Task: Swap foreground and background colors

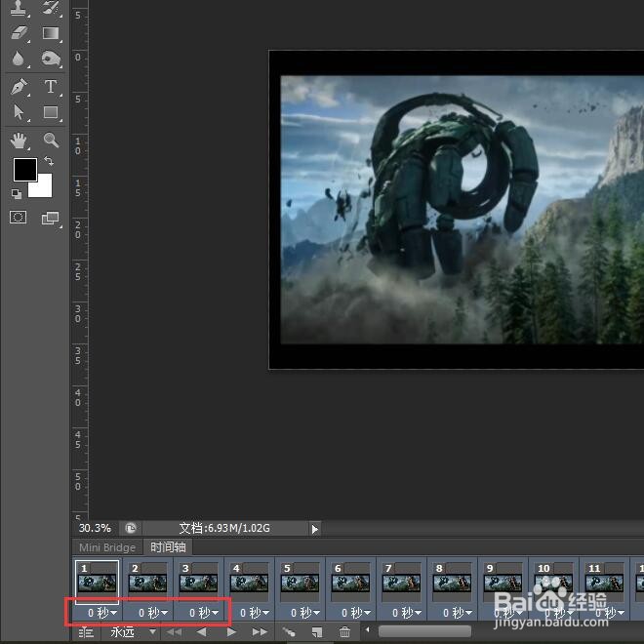Action: [x=49, y=161]
